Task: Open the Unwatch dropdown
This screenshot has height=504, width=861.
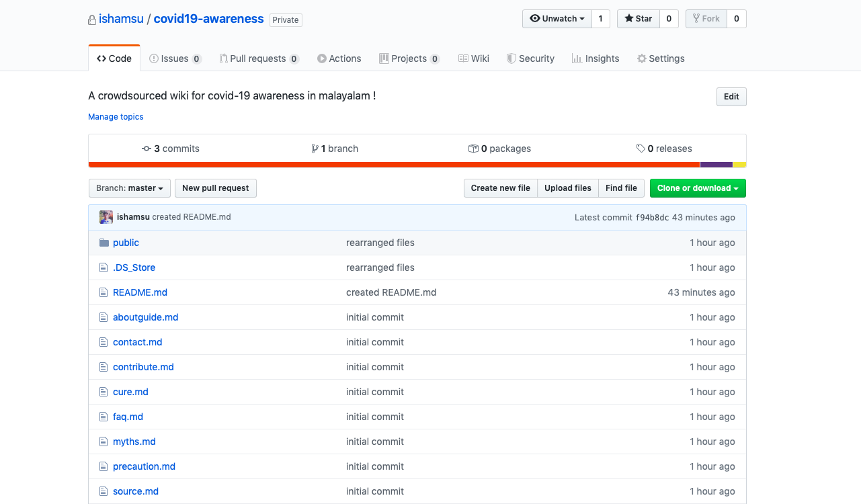Action: (557, 19)
